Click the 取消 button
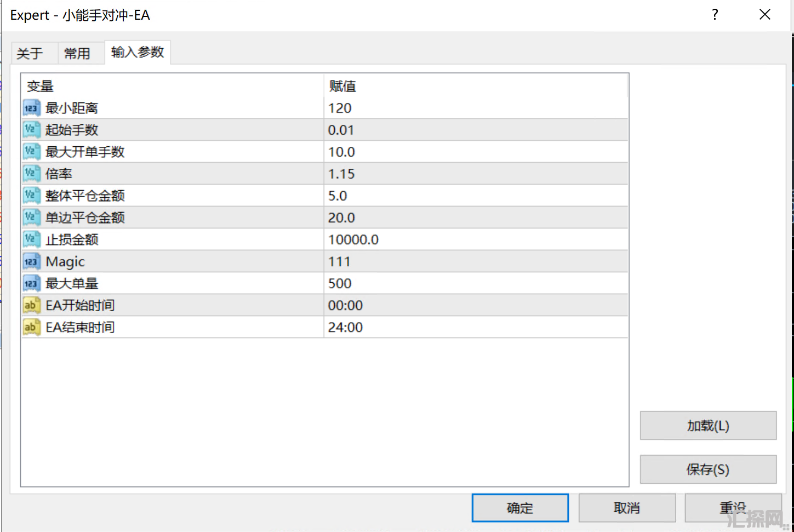The image size is (794, 532). pos(627,508)
